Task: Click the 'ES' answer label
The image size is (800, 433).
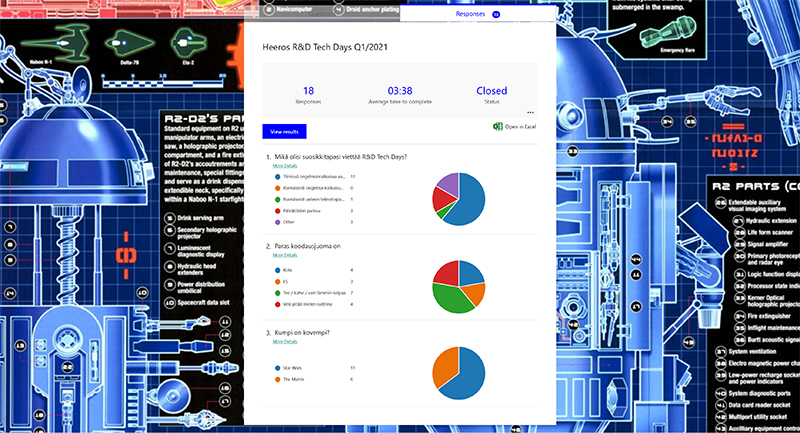Action: point(285,282)
